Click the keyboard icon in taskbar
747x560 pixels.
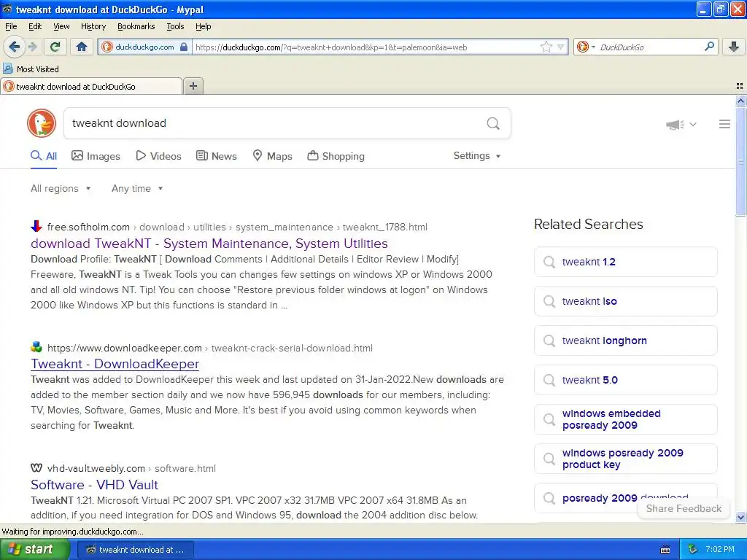(x=665, y=550)
